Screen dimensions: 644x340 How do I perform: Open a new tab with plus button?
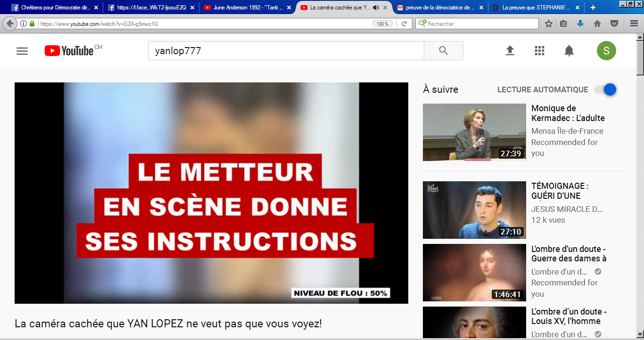click(593, 8)
